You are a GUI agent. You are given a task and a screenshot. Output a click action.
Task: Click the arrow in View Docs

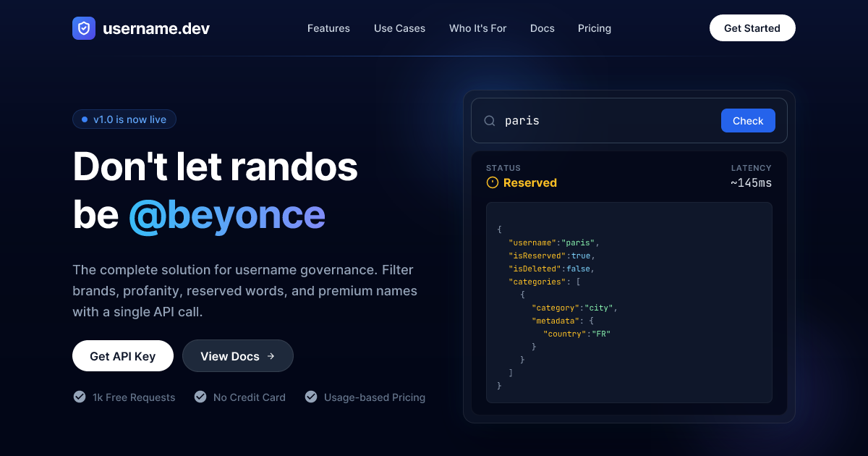coord(271,356)
